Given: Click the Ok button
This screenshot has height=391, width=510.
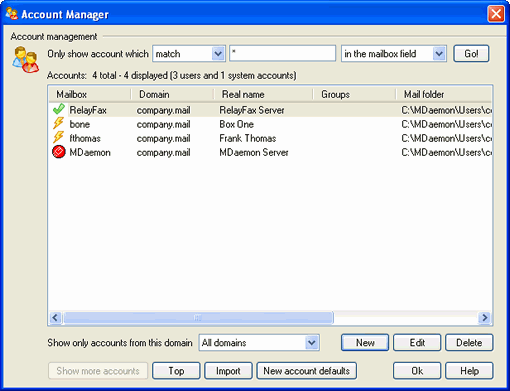Looking at the screenshot, I should pos(417,371).
